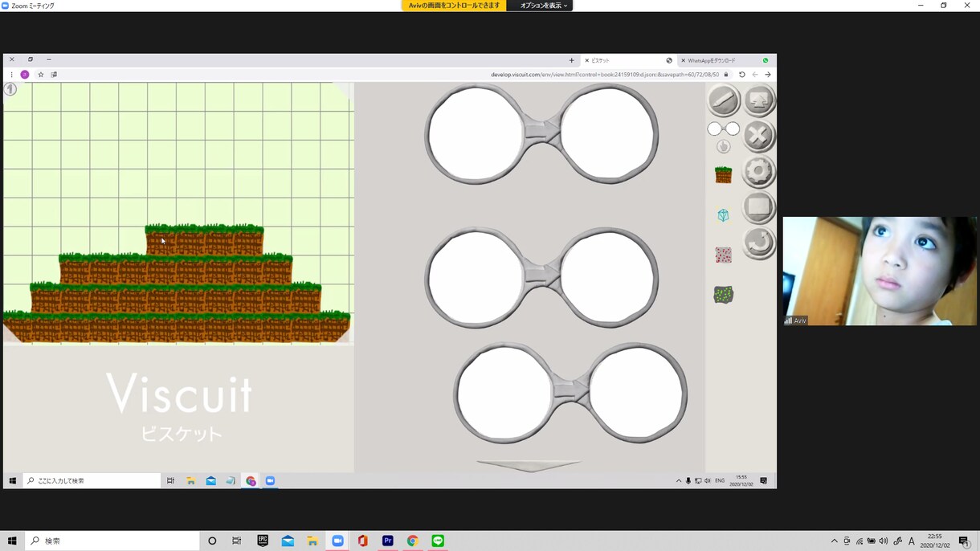Click the round X delete button

pos(758,136)
